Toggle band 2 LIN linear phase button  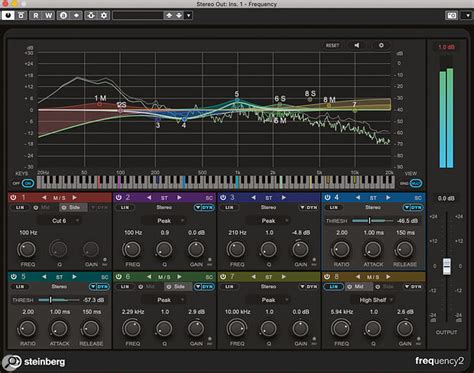(x=125, y=208)
